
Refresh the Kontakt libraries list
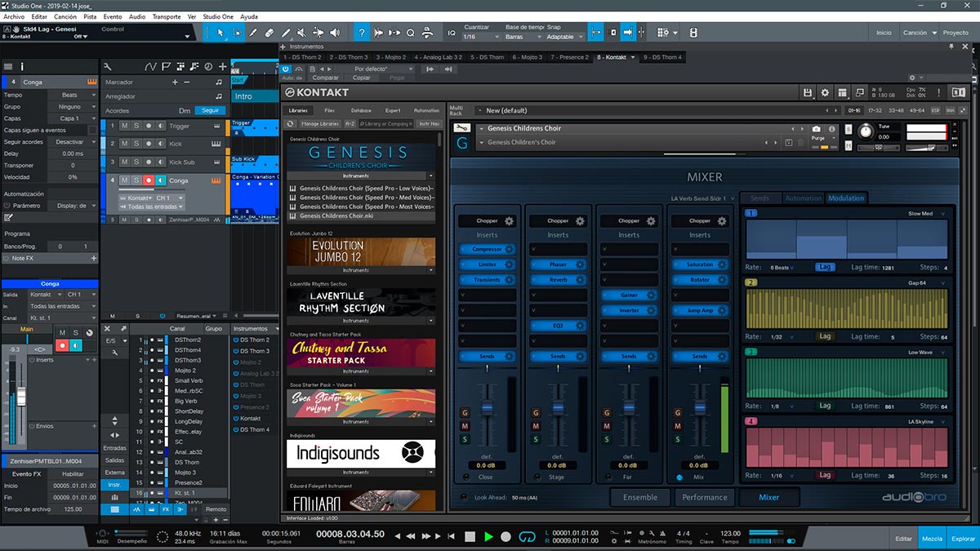click(x=291, y=124)
